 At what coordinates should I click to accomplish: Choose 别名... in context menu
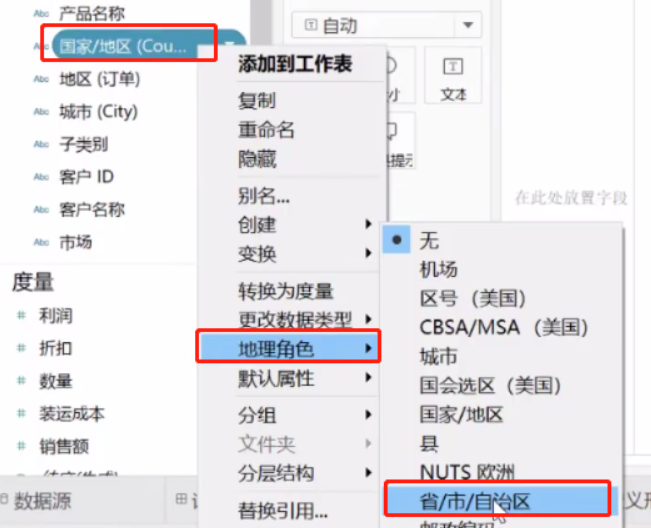[x=264, y=196]
